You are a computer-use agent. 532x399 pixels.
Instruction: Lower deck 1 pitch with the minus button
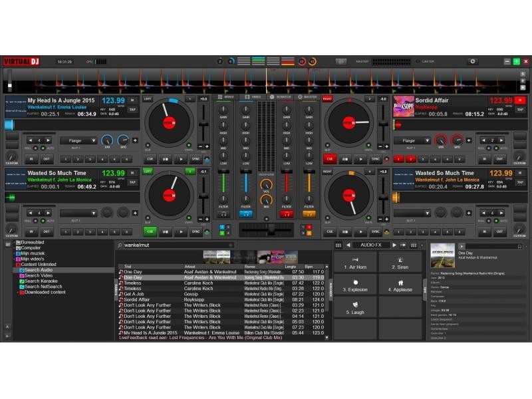pos(200,146)
